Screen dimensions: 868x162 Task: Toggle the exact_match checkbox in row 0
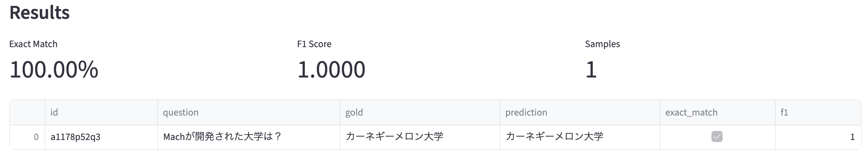click(x=717, y=137)
